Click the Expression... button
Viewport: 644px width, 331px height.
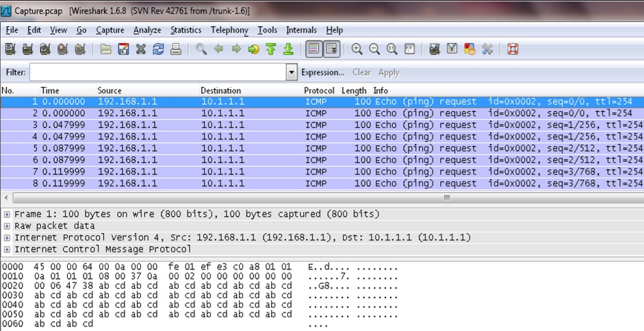(323, 73)
